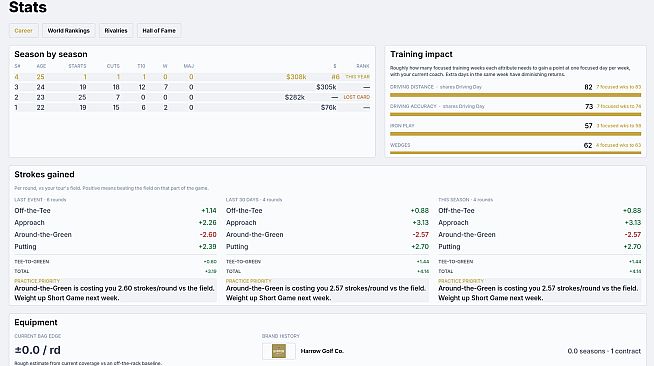The height and width of the screenshot is (366, 654).
Task: Click Last Event Putting "+2.39" value
Action: (x=207, y=247)
